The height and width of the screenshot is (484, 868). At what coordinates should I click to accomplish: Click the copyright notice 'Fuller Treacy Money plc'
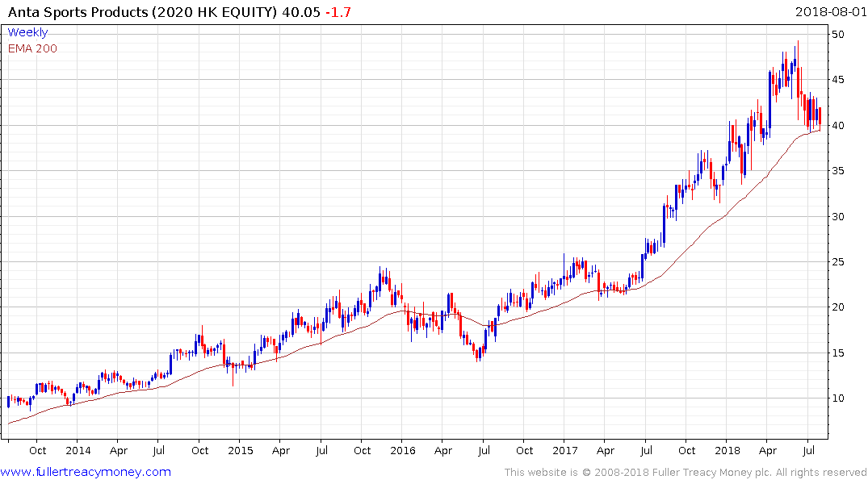[711, 473]
